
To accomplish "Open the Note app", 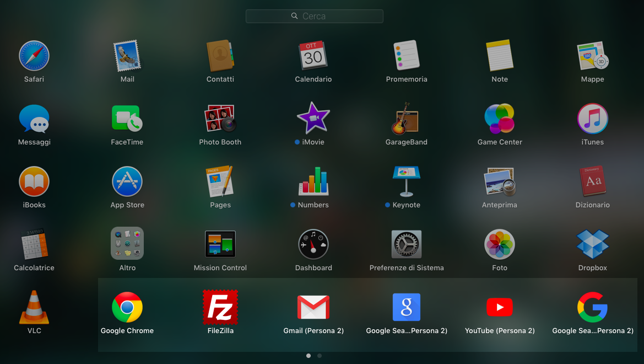I will pyautogui.click(x=500, y=56).
